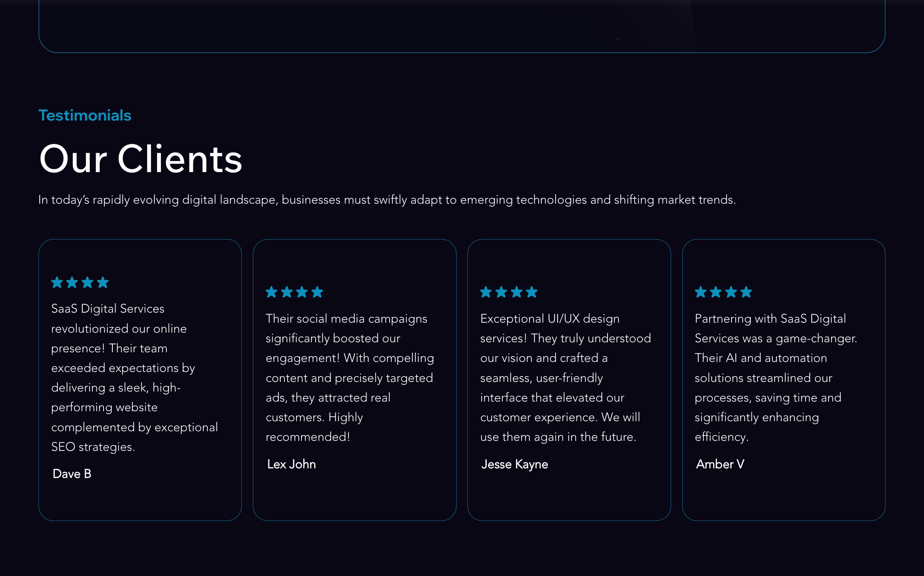Click first star in Jesse Kayne's rating
Screen dimensions: 924x576
point(486,292)
